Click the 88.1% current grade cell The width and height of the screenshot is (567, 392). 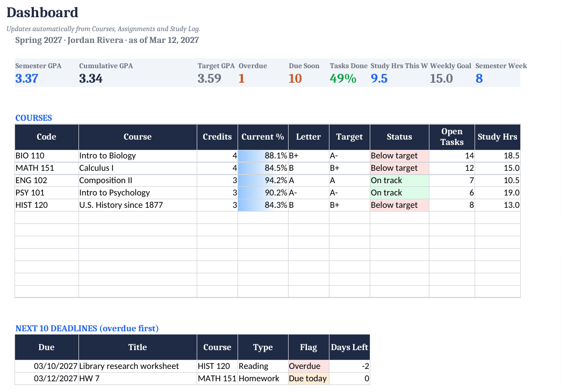(263, 156)
